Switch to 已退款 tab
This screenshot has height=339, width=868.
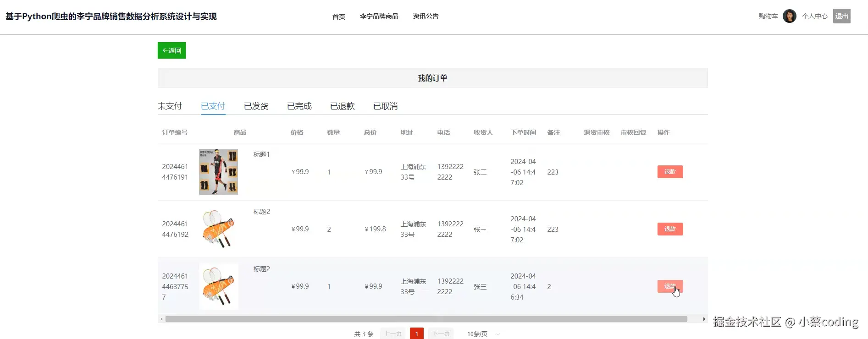342,106
